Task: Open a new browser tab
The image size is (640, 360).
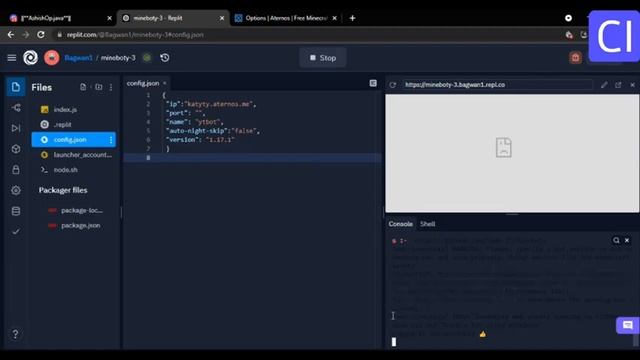Action: (352, 18)
